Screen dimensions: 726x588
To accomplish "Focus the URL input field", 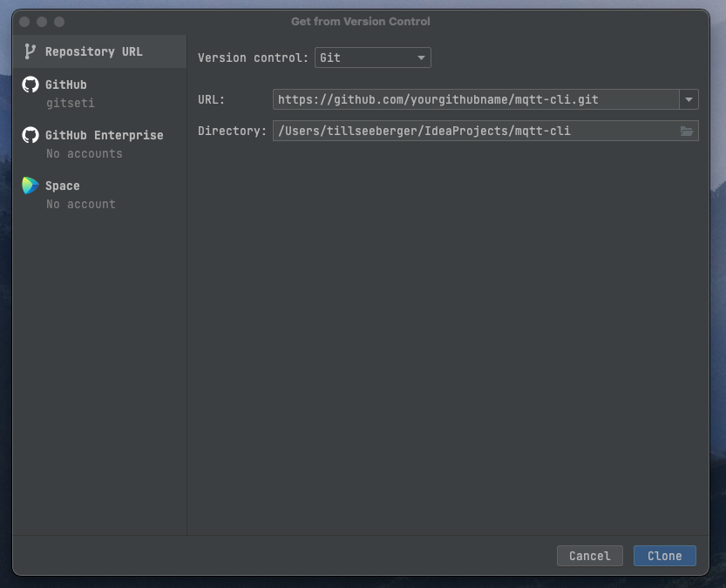I will [x=476, y=99].
